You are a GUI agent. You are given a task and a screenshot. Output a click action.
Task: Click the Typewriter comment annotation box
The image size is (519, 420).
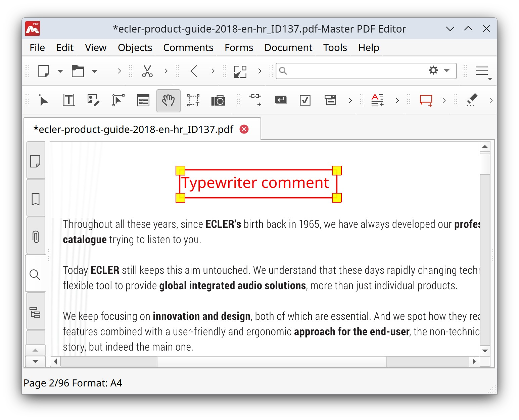click(x=258, y=184)
